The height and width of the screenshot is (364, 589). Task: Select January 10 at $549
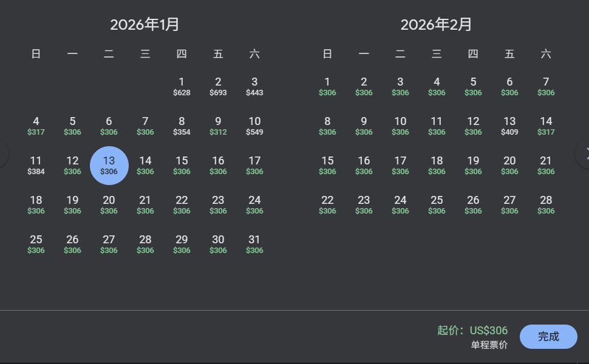click(254, 126)
